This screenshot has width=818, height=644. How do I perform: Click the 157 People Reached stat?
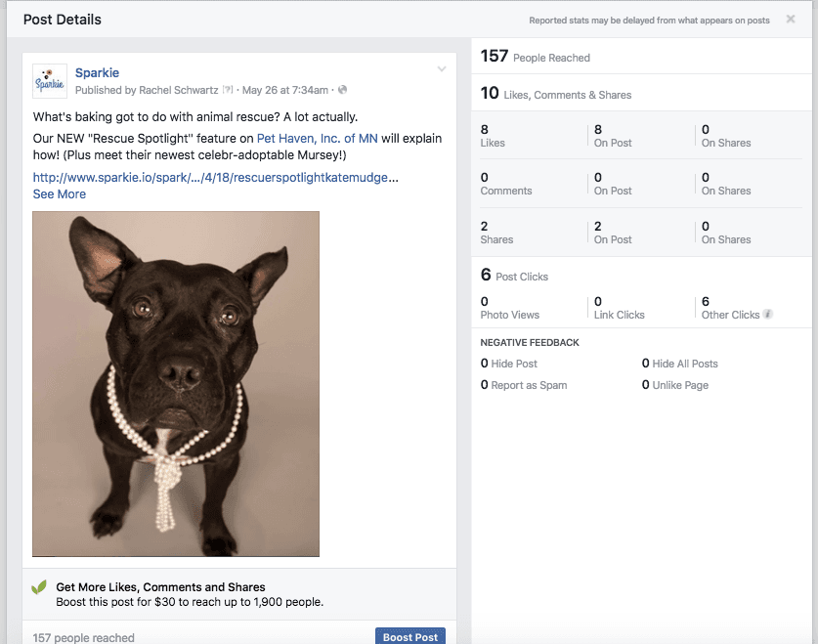(535, 57)
